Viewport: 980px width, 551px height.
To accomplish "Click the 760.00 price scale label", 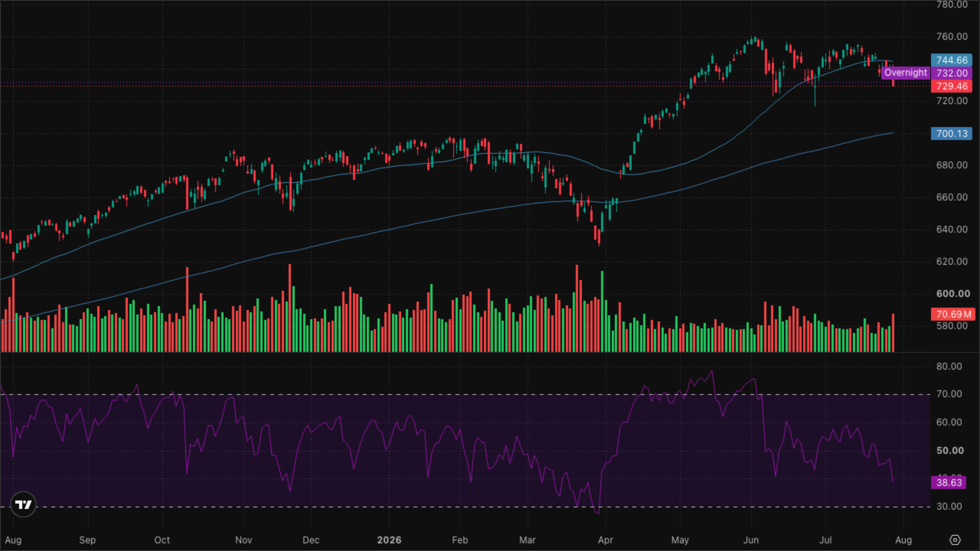I will pos(952,36).
